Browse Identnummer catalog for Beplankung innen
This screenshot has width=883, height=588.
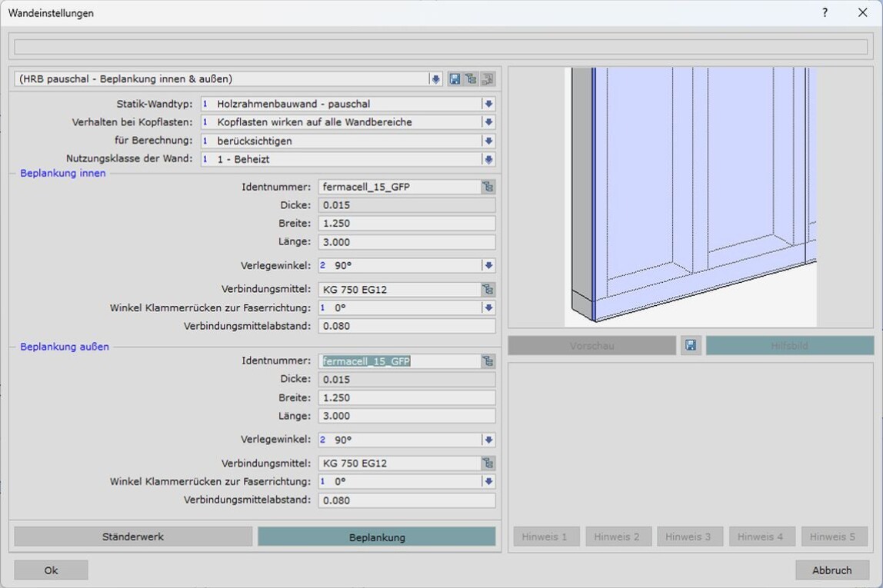(x=488, y=188)
